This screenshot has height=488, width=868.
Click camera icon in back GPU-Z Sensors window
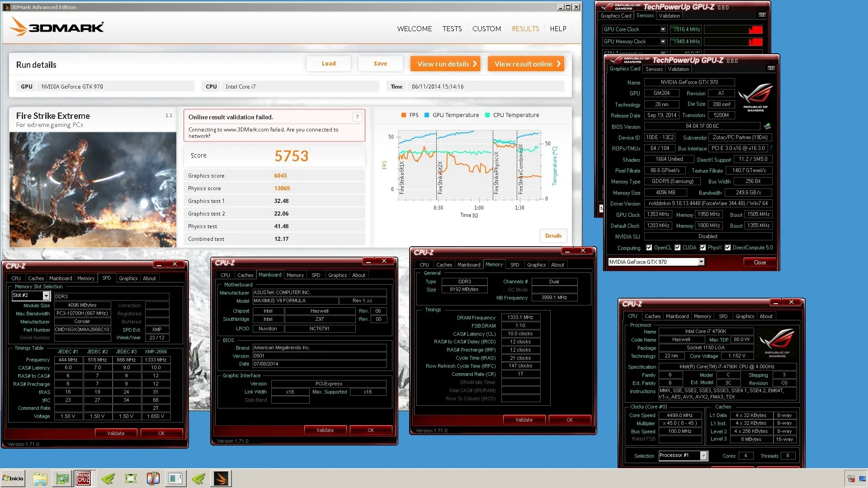762,15
